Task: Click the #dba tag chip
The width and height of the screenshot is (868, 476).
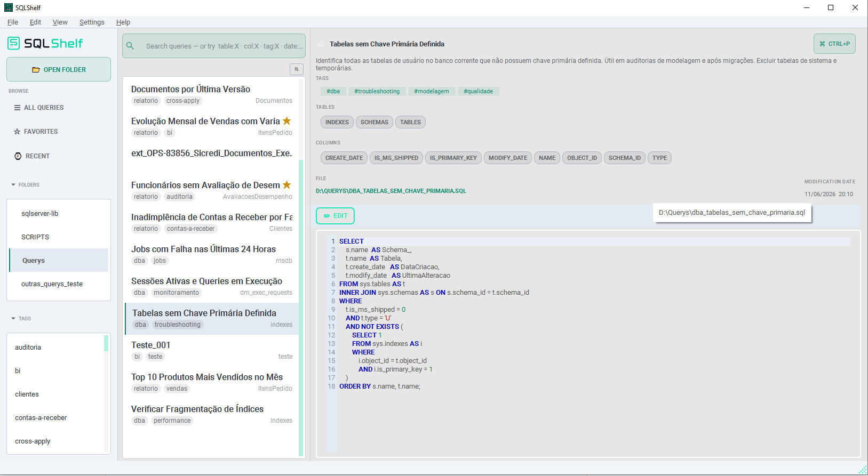Action: click(x=333, y=91)
